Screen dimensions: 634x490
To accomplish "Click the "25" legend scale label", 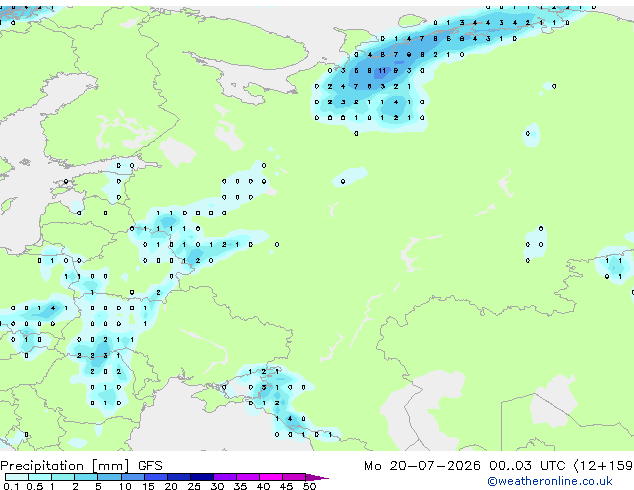I will pos(194,486).
